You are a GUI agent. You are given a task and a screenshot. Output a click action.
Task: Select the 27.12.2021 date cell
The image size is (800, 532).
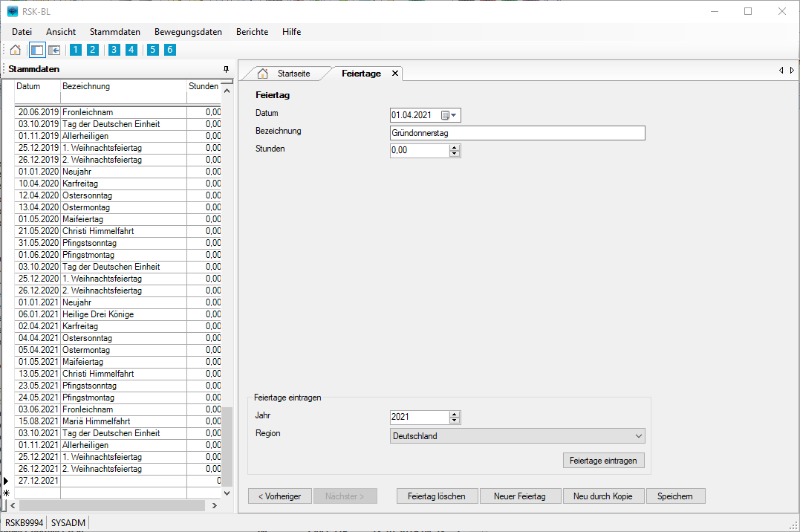[x=39, y=481]
